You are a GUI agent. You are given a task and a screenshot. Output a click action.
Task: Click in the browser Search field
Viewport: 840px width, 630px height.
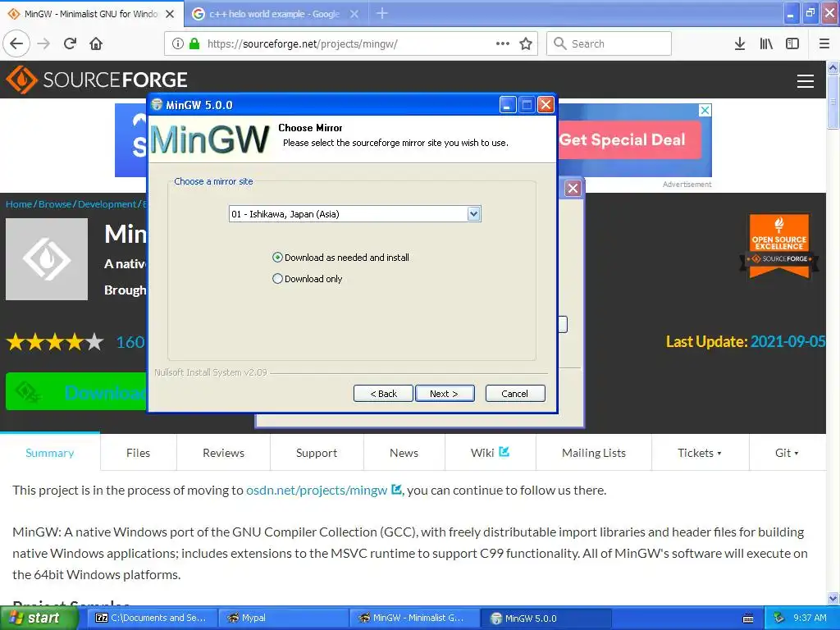(x=609, y=44)
